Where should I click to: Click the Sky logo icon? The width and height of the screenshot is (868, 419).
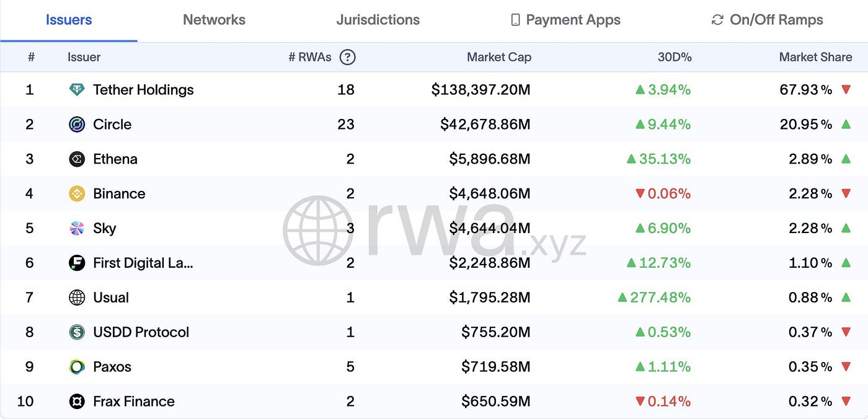77,229
